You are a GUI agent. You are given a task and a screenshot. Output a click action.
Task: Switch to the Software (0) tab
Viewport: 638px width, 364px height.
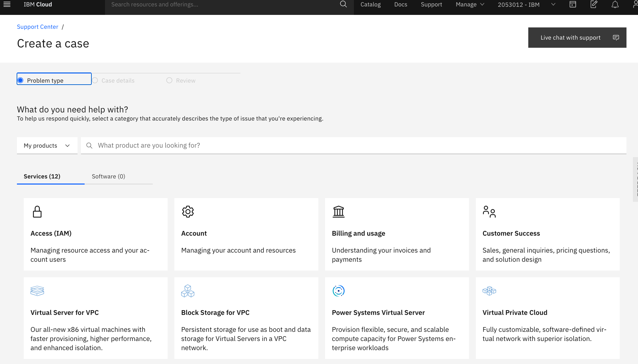click(x=119, y=176)
